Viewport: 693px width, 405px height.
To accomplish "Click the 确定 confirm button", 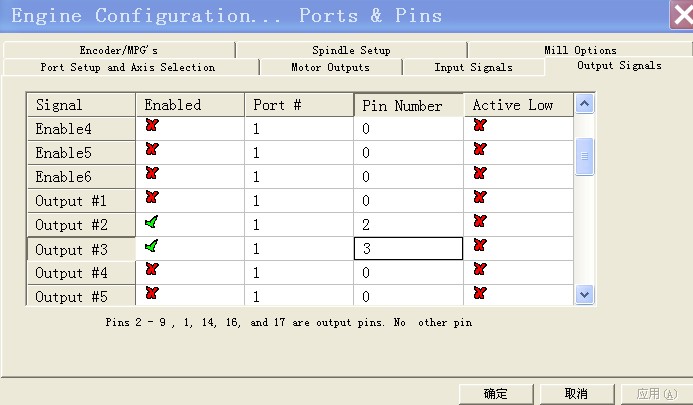I will (x=495, y=394).
